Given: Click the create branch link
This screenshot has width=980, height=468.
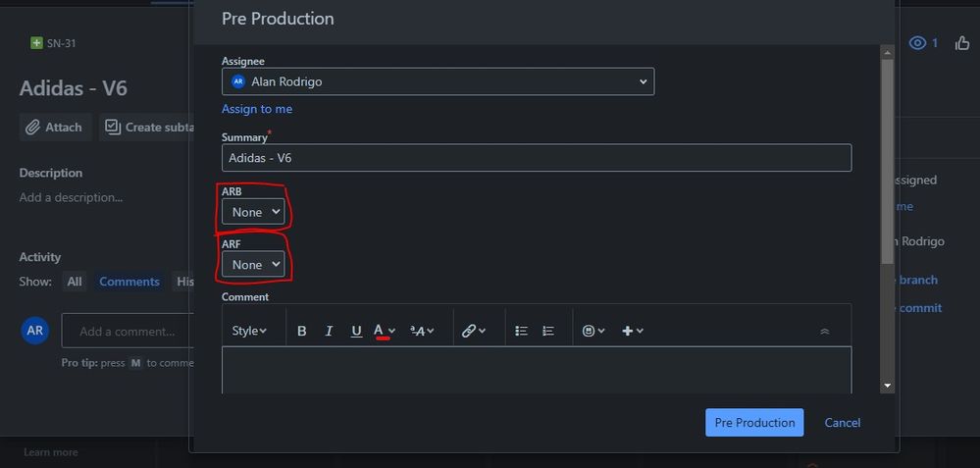Looking at the screenshot, I should tap(915, 280).
